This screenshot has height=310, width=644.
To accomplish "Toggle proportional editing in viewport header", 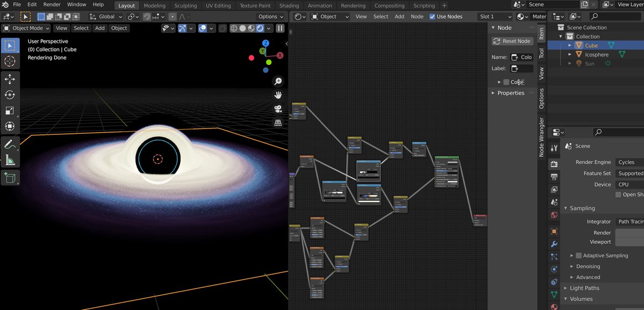I will pos(172,17).
